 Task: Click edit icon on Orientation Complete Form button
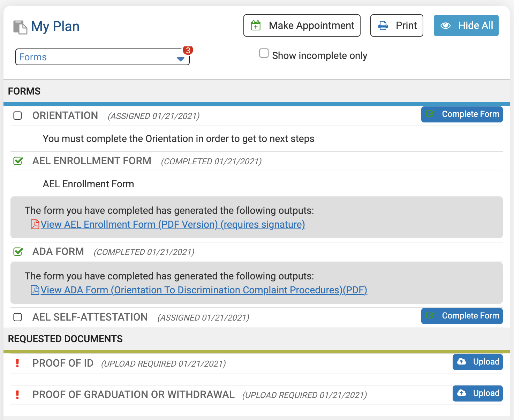pos(430,114)
